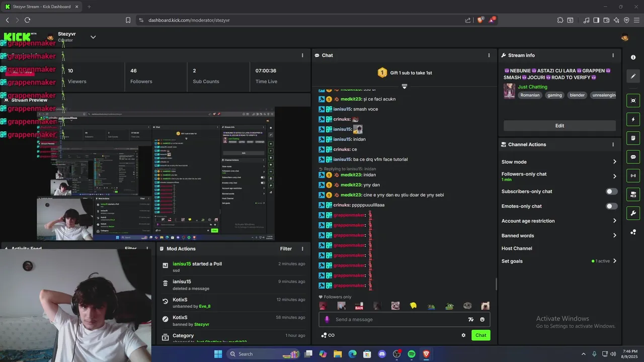
Task: Open the chat bubble sidebar icon
Action: tap(633, 157)
